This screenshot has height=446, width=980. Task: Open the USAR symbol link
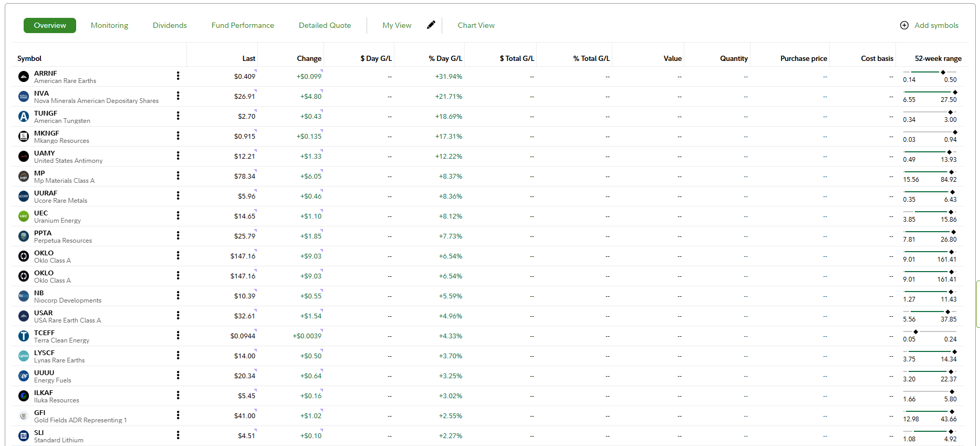click(44, 313)
